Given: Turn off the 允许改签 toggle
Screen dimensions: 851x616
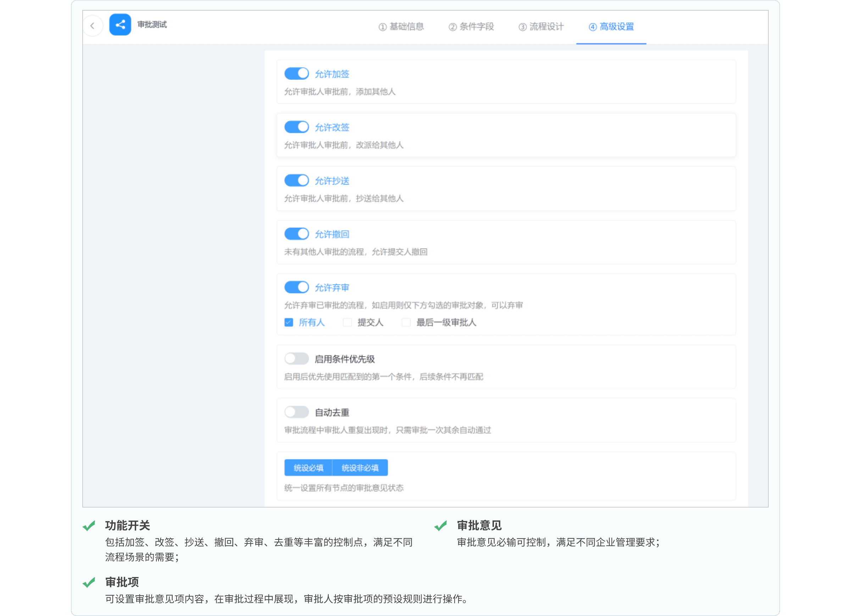Looking at the screenshot, I should [x=296, y=127].
